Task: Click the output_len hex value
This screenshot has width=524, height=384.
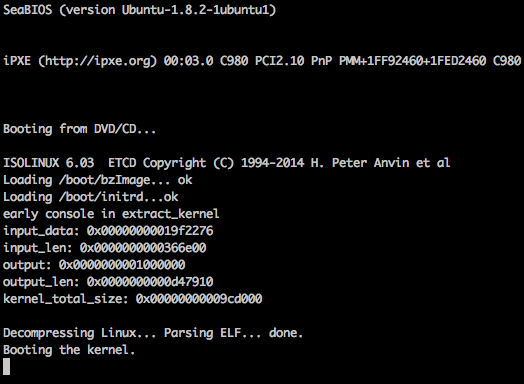Action: pos(150,282)
